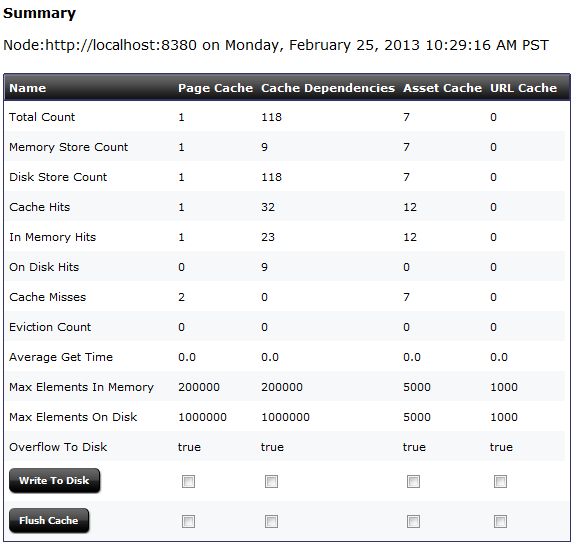577x548 pixels.
Task: Click the Cache Misses row label
Action: coord(47,297)
